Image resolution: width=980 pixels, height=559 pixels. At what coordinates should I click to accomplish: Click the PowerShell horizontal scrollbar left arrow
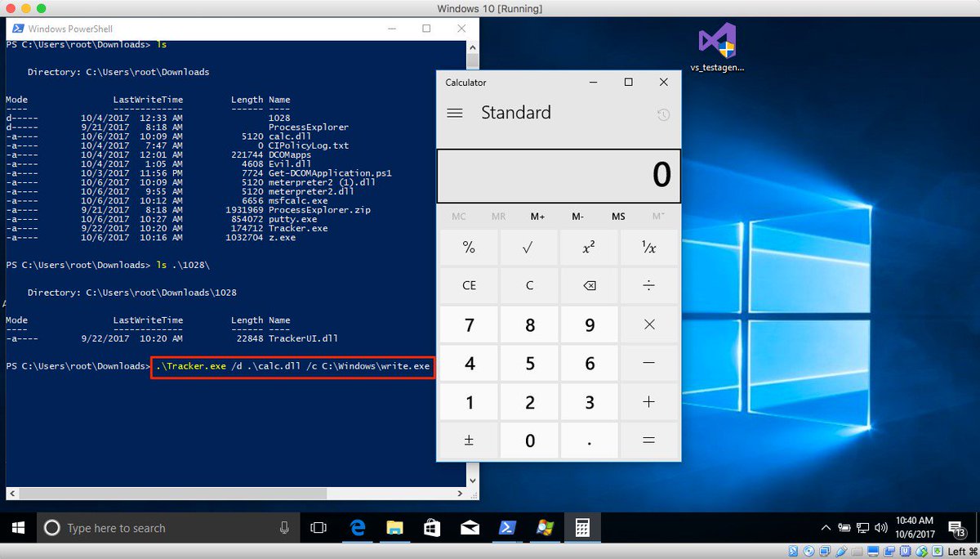coord(11,494)
